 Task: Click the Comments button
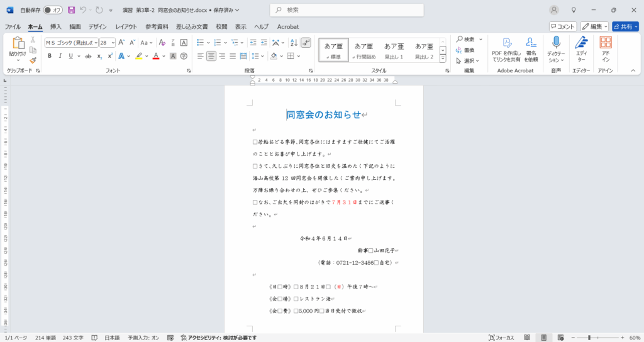point(563,26)
